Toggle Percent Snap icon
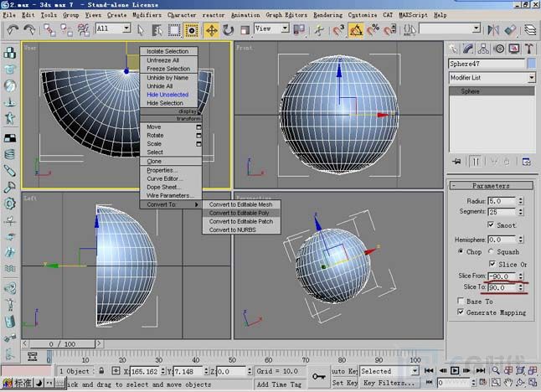541x392 pixels. click(x=373, y=30)
